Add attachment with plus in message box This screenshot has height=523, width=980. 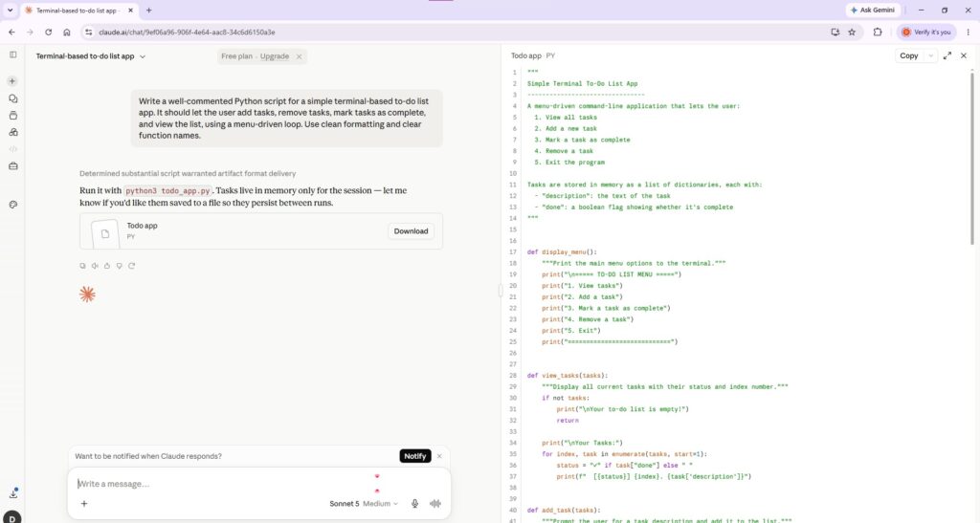point(84,504)
